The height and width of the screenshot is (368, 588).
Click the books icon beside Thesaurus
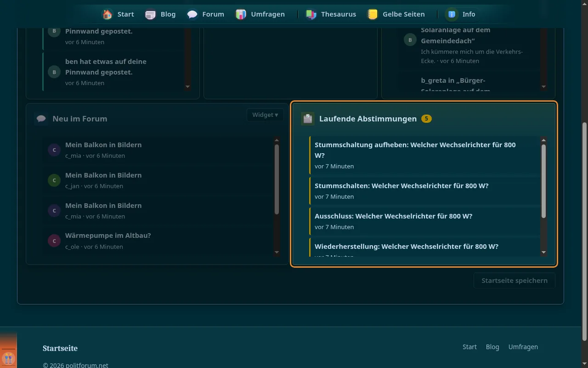point(311,14)
